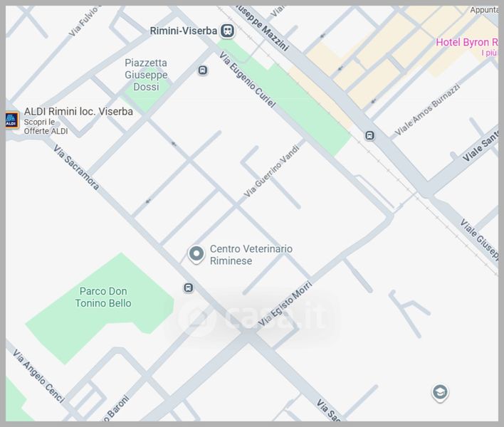Select the ALDI Rimini loc. Viserba label
504x427 pixels.
[x=78, y=111]
